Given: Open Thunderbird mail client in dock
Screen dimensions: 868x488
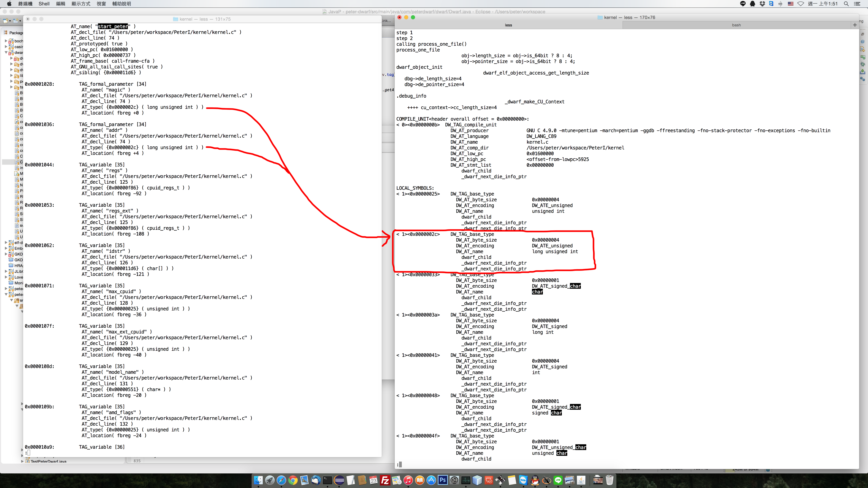Looking at the screenshot, I should tap(316, 480).
